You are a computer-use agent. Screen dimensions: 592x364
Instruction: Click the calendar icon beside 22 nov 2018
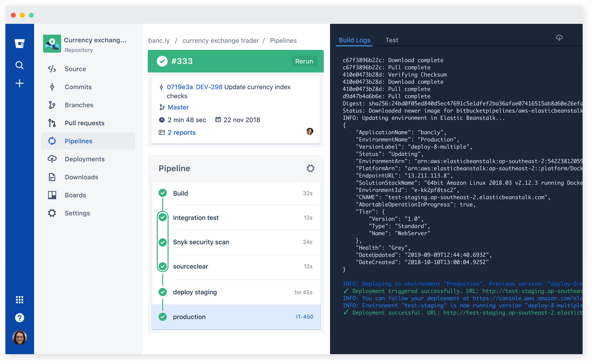click(x=218, y=120)
